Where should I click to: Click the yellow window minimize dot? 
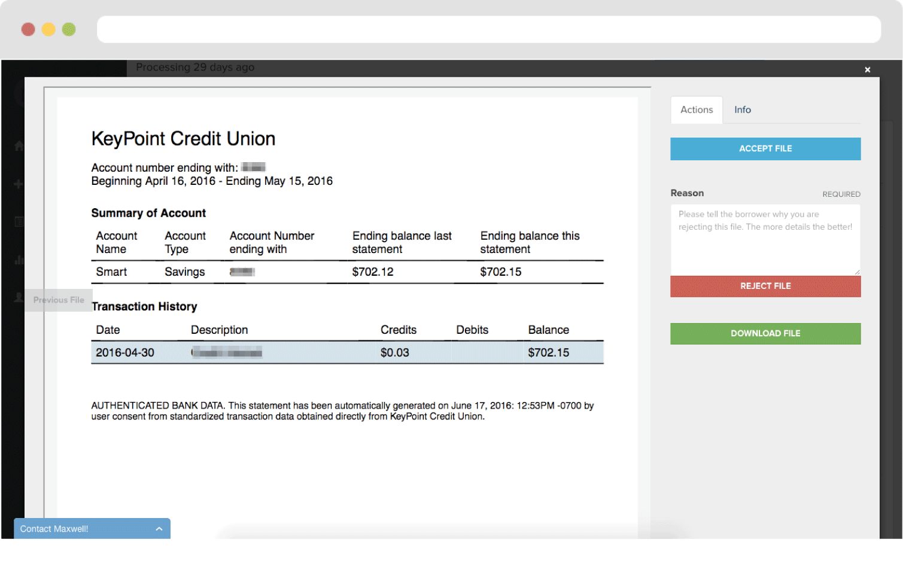point(48,29)
